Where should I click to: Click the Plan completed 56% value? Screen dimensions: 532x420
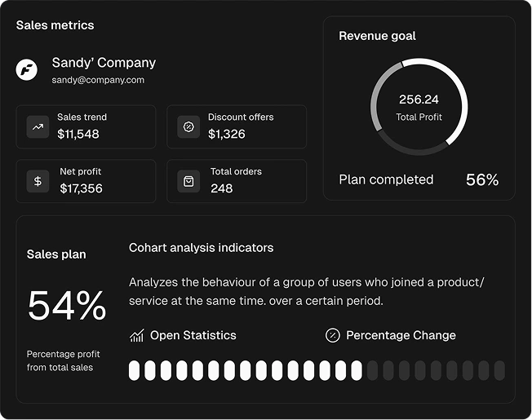481,179
